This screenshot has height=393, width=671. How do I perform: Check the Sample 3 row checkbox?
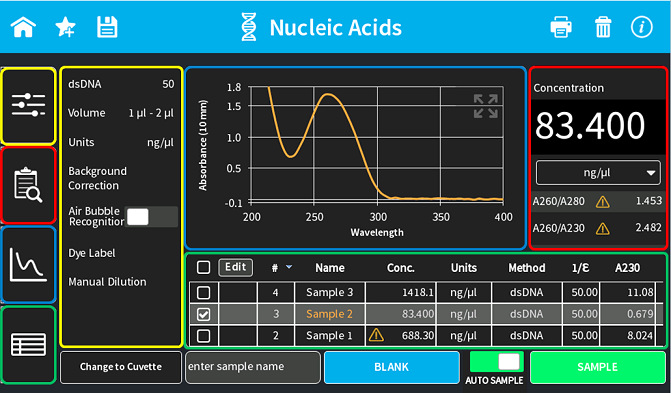point(203,293)
